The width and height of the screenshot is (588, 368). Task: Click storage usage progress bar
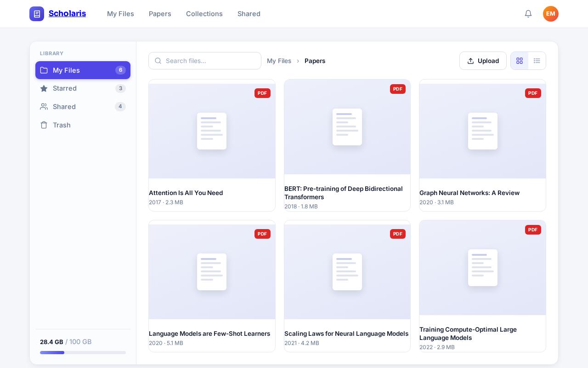(83, 353)
